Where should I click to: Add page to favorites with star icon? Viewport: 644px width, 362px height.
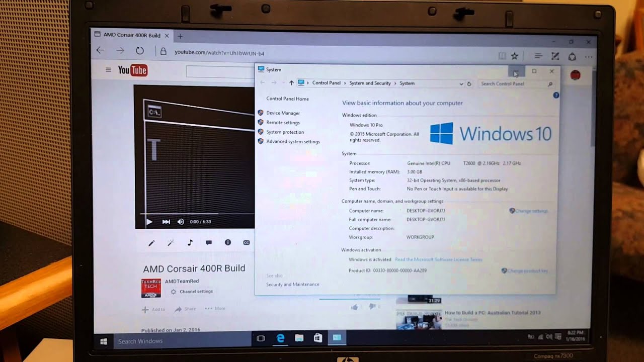coord(514,56)
